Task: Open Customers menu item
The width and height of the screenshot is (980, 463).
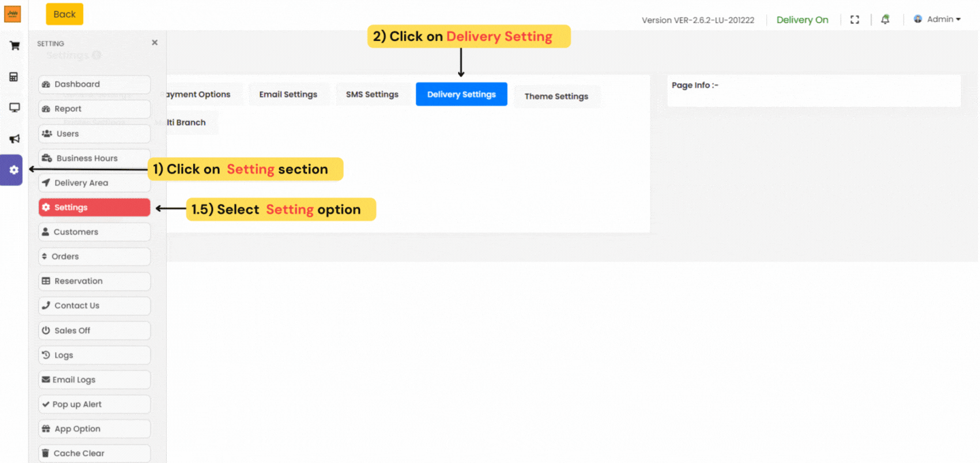Action: (x=95, y=231)
